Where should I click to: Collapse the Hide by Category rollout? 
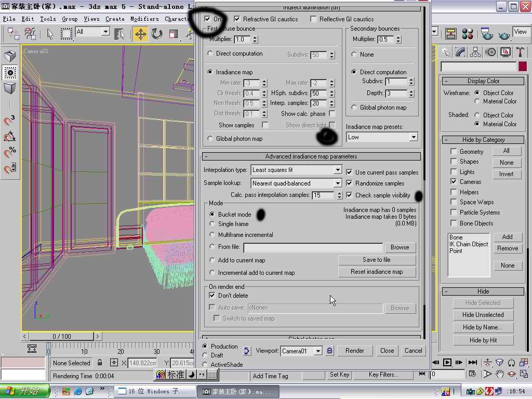tap(483, 140)
